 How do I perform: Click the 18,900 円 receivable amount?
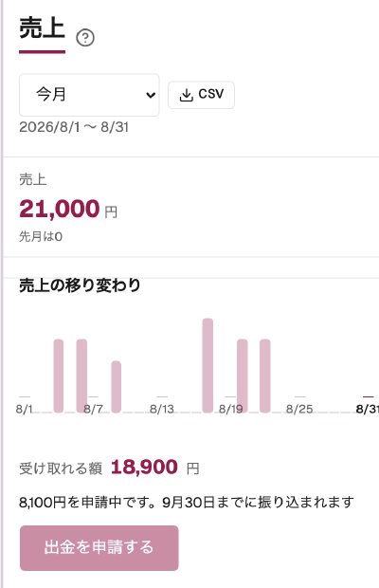[x=155, y=468]
